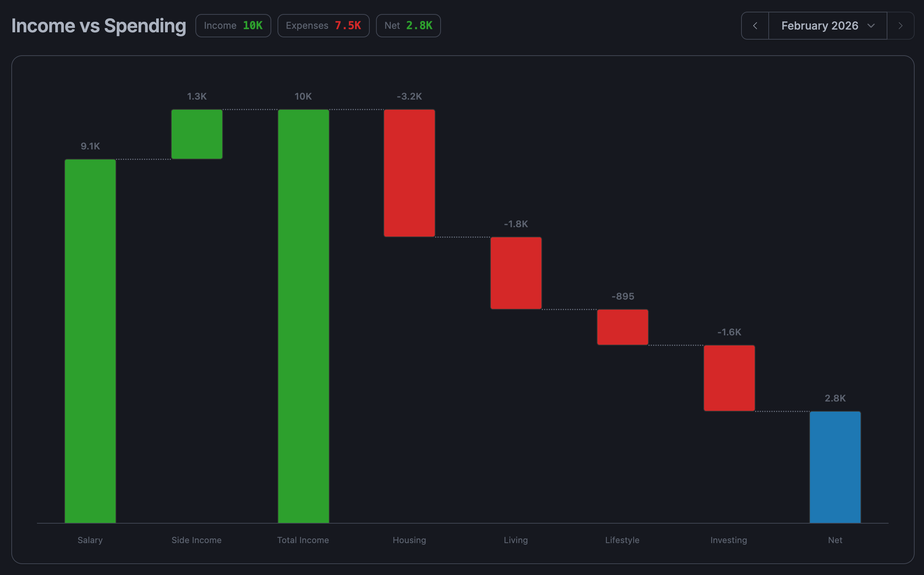This screenshot has height=575, width=924.
Task: Click the Expenses 7.5K summary badge
Action: [x=323, y=26]
